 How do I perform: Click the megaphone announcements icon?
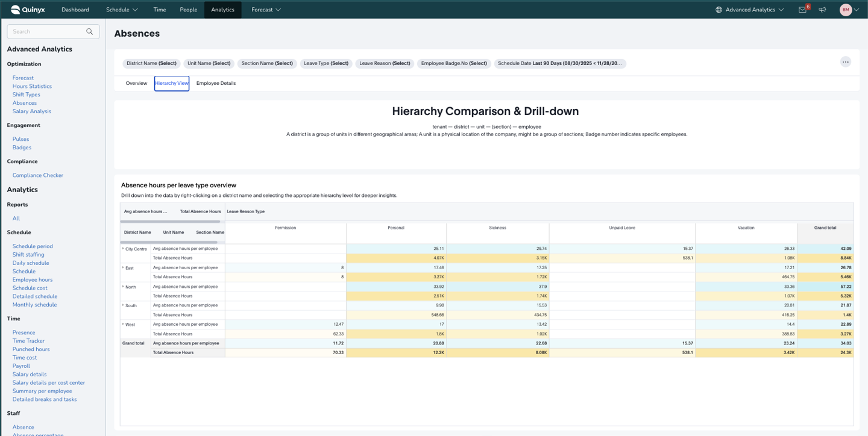(822, 10)
